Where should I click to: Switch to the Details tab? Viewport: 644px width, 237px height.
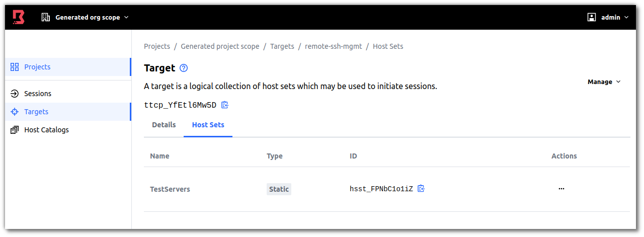(x=164, y=125)
